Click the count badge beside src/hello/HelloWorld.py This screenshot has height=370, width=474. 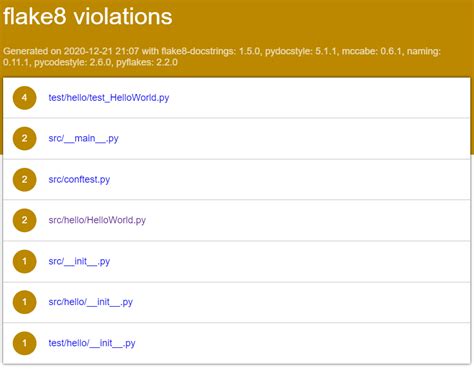point(24,220)
